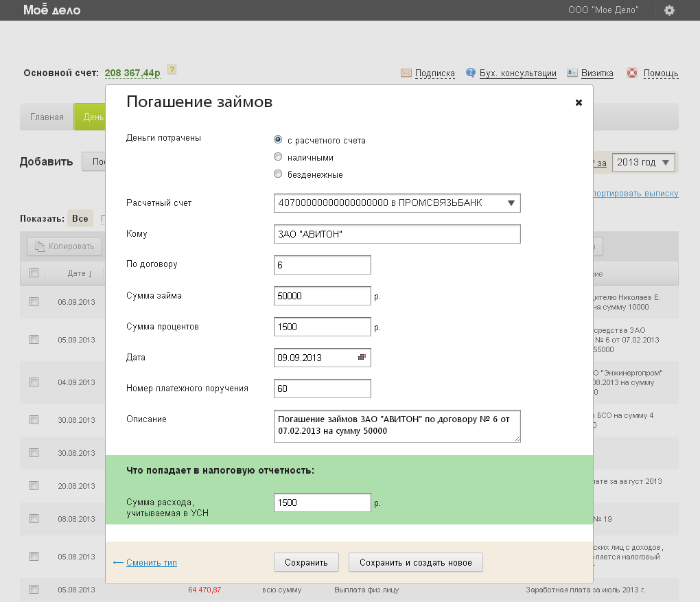Switch to the Главная tab
The width and height of the screenshot is (700, 602).
(47, 117)
